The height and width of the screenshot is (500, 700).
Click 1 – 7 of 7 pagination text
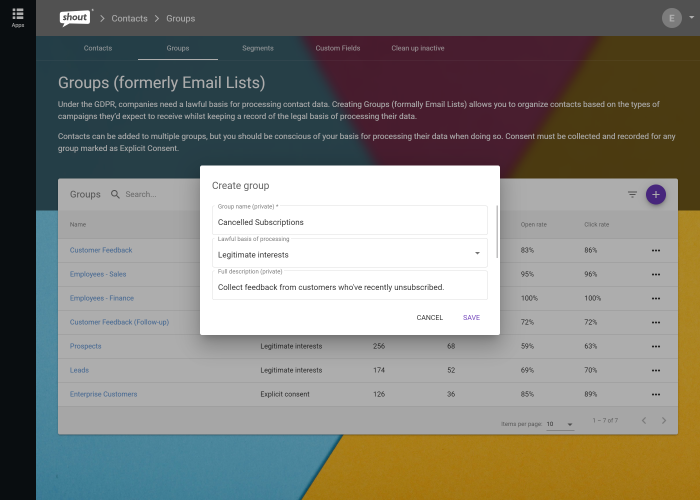(605, 420)
